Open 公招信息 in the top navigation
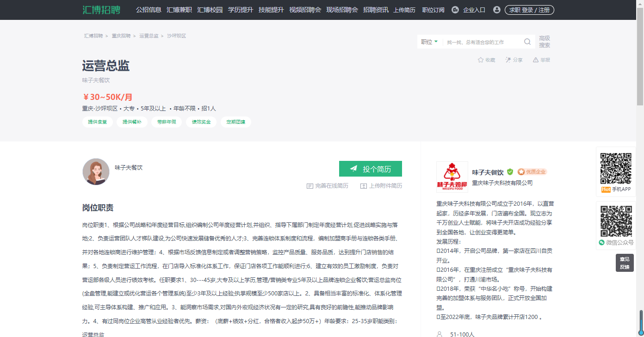This screenshot has width=644, height=337. (149, 10)
